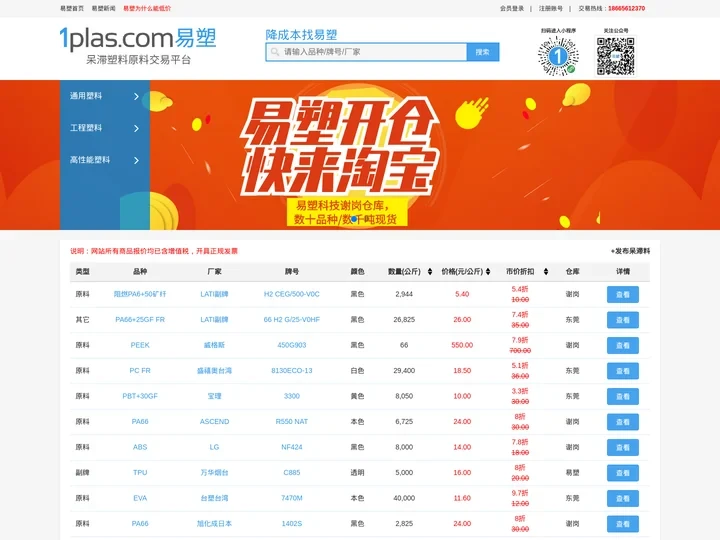The width and height of the screenshot is (720, 540).
Task: Click 注册账号 link
Action: (551, 8)
